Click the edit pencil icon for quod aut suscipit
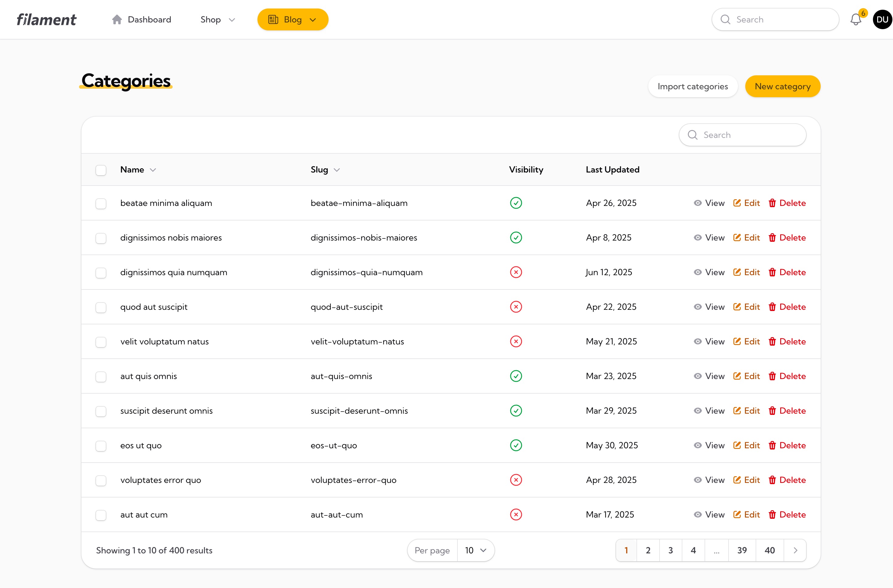 (x=737, y=307)
